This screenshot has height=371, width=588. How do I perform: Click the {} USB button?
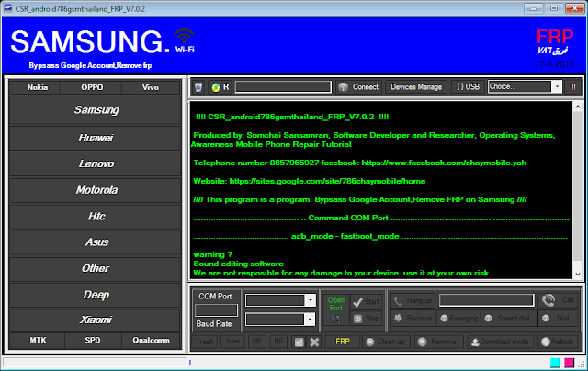point(468,87)
